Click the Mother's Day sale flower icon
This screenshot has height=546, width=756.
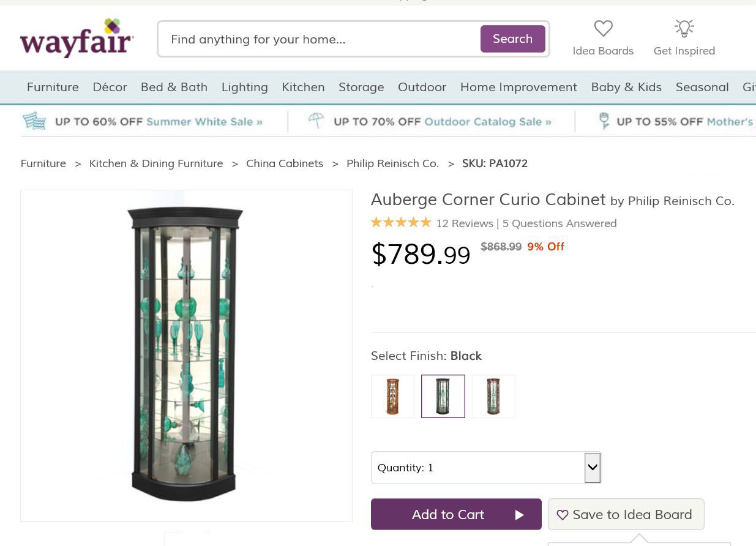click(604, 121)
